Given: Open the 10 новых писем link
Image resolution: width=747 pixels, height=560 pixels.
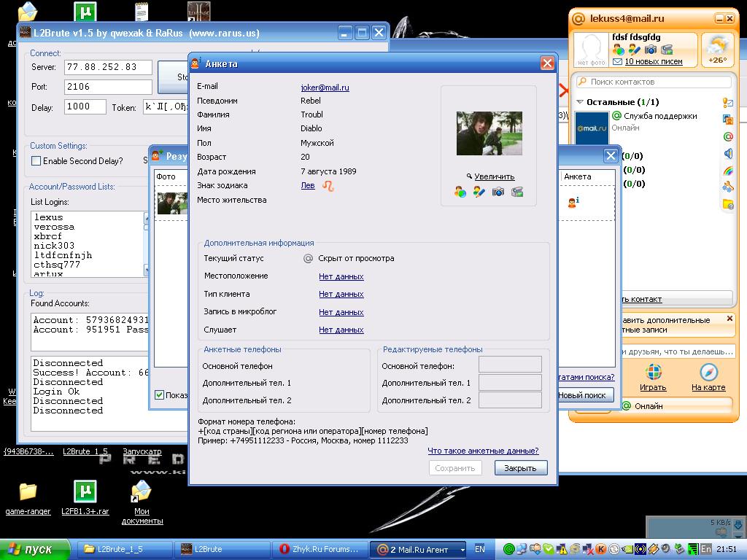Looking at the screenshot, I should click(x=653, y=62).
